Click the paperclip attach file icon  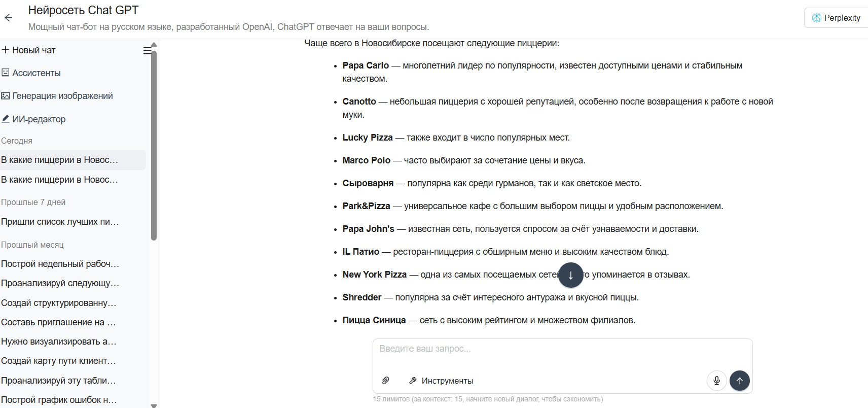click(386, 381)
